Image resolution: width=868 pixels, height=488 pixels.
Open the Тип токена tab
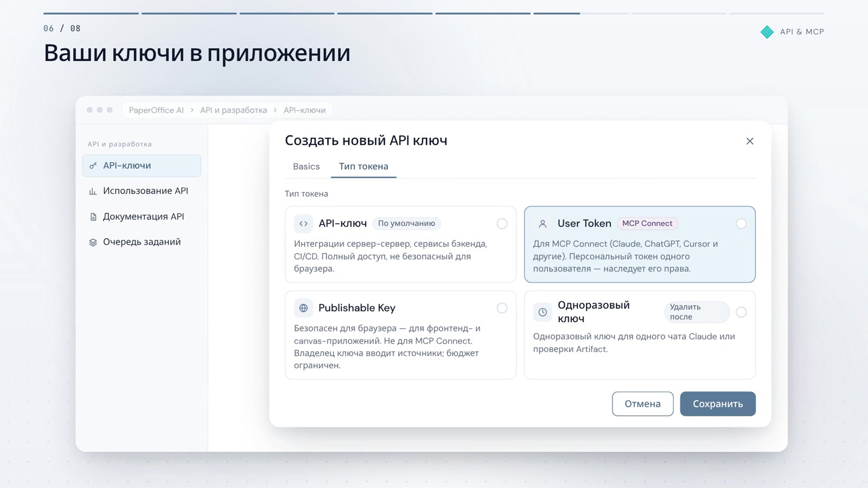point(363,166)
